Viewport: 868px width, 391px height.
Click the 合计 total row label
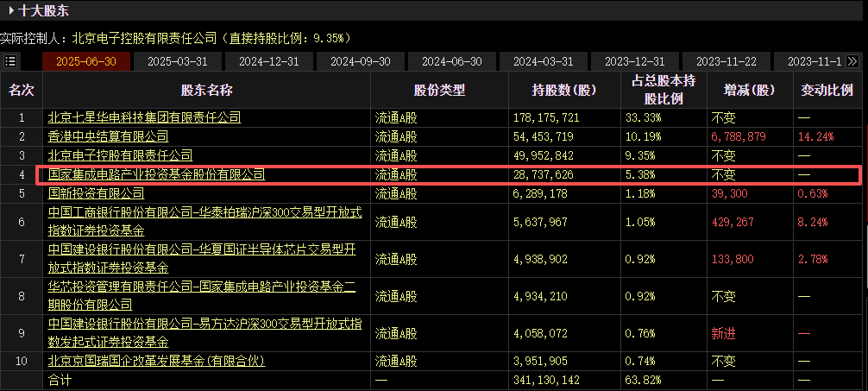pyautogui.click(x=60, y=380)
